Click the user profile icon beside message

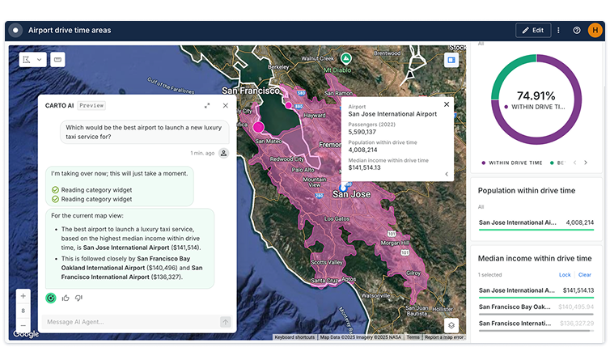(223, 153)
